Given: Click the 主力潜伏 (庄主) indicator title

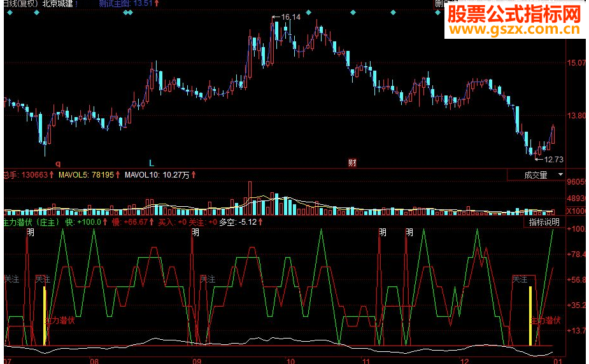Looking at the screenshot, I should click(x=32, y=222).
